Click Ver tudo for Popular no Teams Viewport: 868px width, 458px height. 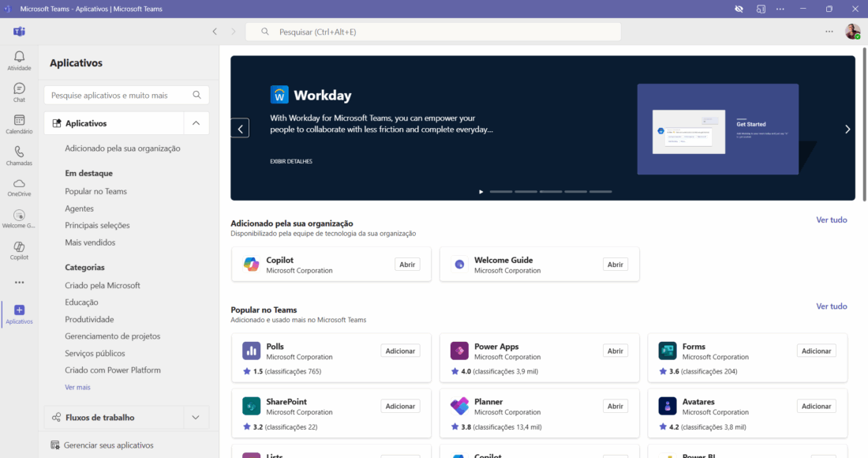coord(832,306)
